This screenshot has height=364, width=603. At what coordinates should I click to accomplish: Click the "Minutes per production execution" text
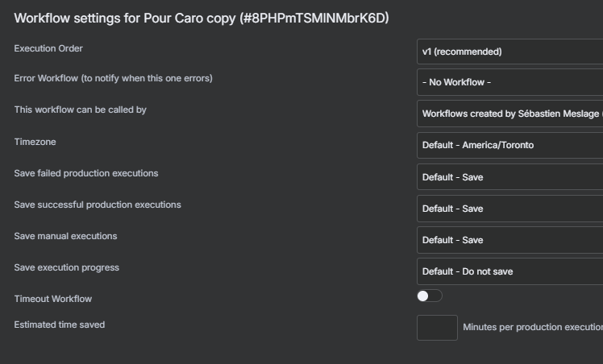click(x=532, y=327)
